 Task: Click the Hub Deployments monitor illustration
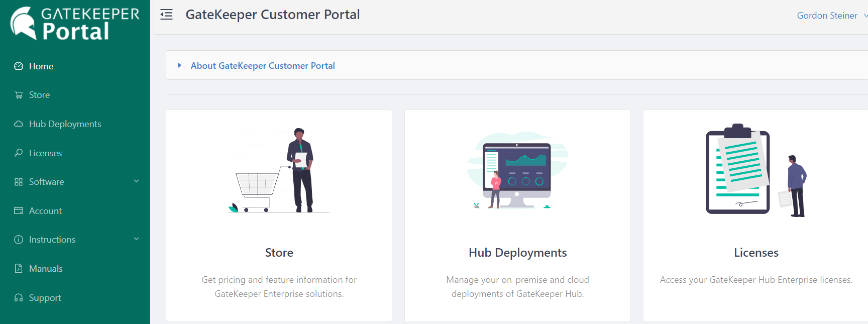point(517,171)
